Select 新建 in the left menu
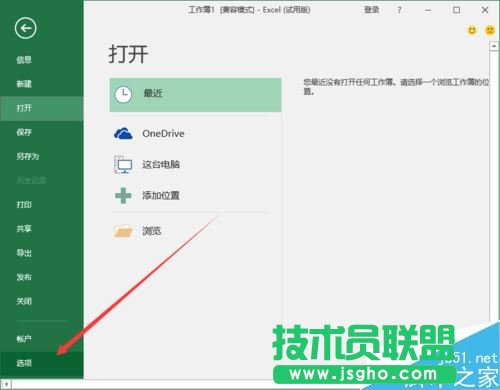Screen dimensions: 500x390 [24, 84]
